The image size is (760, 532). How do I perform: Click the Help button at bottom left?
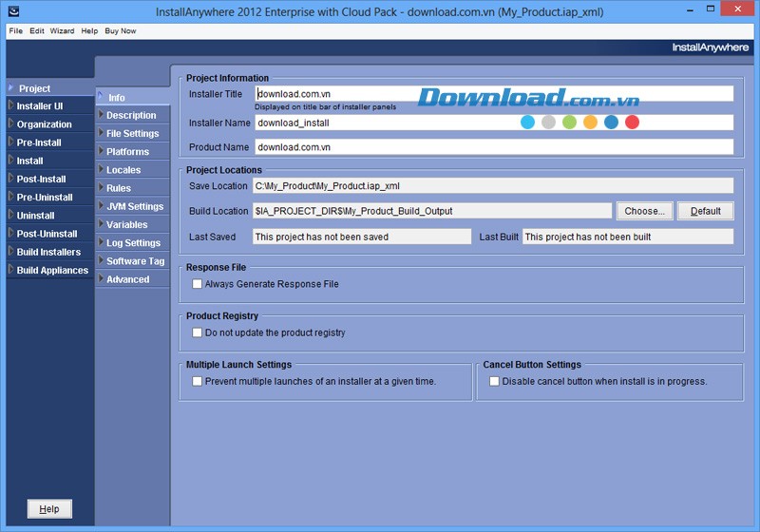[49, 509]
